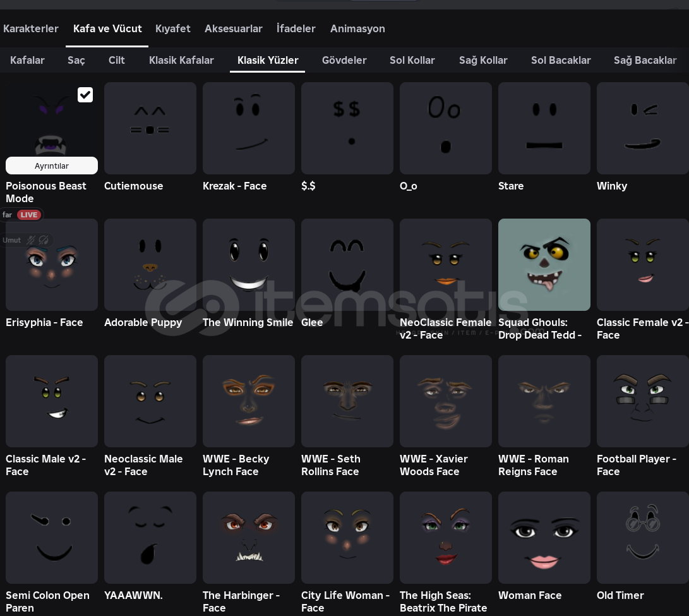689x616 pixels.
Task: Select The Winning Smile face
Action: 248,265
